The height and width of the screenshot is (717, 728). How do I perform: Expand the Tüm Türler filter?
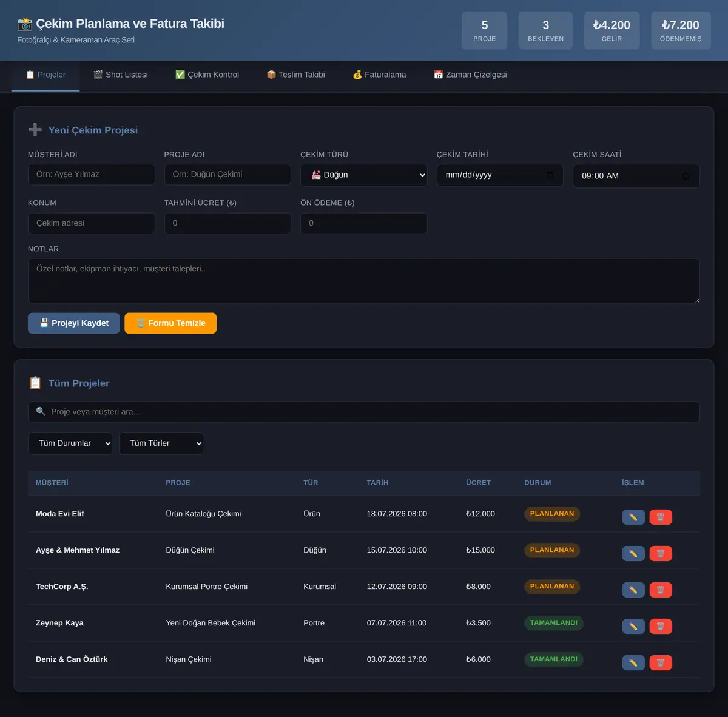161,443
